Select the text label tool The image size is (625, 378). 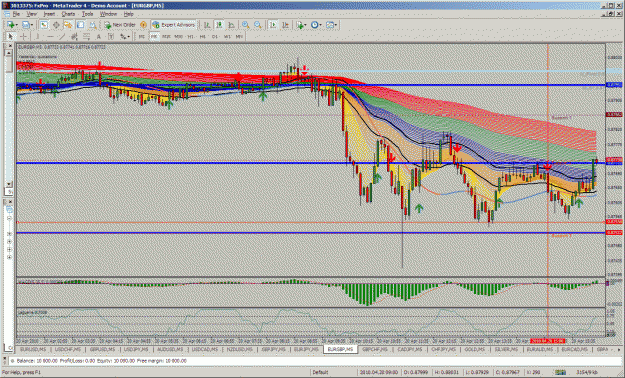point(111,37)
